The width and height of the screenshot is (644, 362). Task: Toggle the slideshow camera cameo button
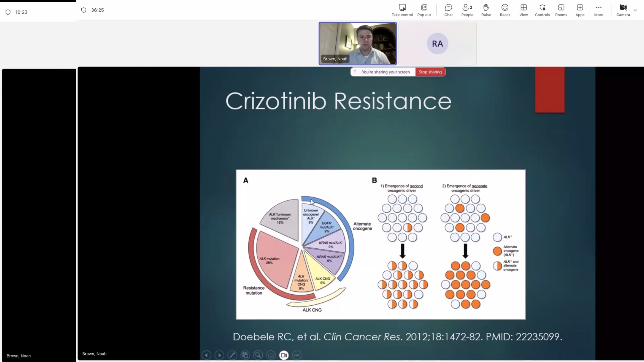coord(284,355)
